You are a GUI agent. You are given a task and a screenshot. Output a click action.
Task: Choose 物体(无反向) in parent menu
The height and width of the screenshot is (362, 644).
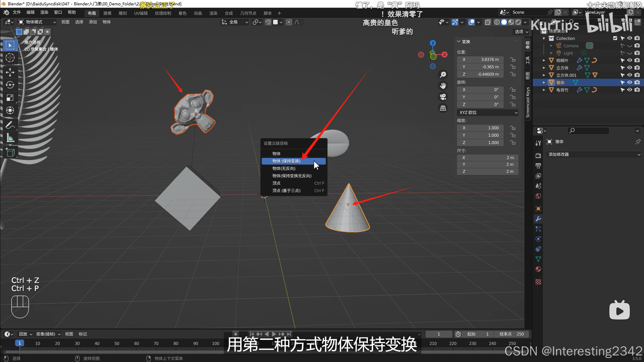(284, 168)
